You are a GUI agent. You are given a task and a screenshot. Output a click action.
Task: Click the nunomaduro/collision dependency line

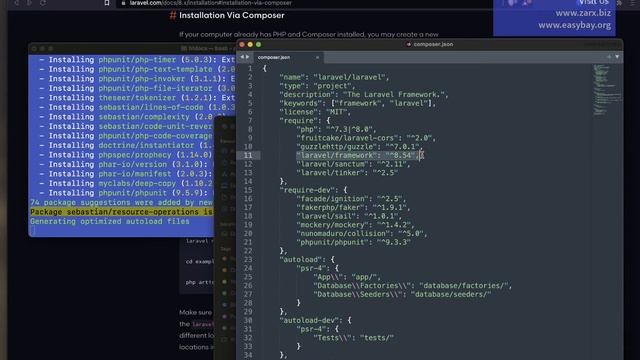pyautogui.click(x=362, y=233)
